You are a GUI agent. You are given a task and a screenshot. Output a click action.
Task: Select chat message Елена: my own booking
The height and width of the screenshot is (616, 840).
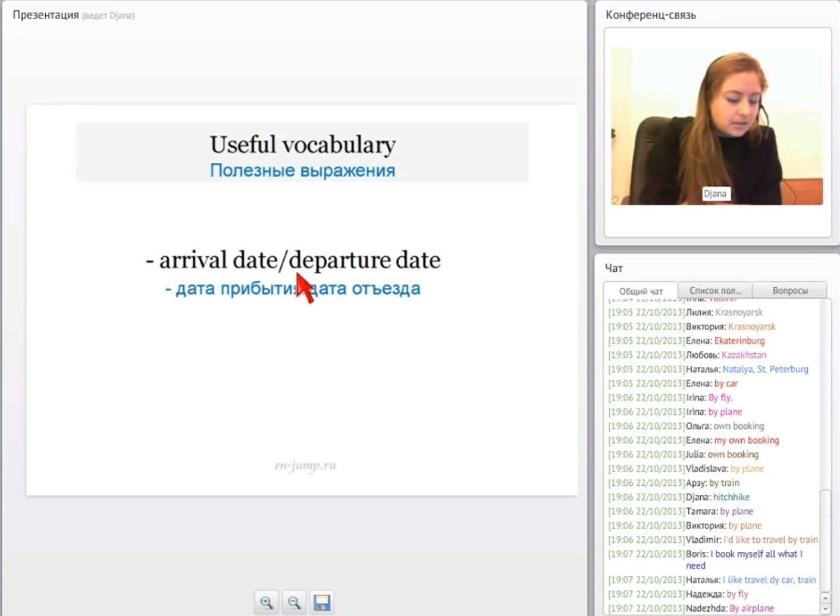[694, 441]
